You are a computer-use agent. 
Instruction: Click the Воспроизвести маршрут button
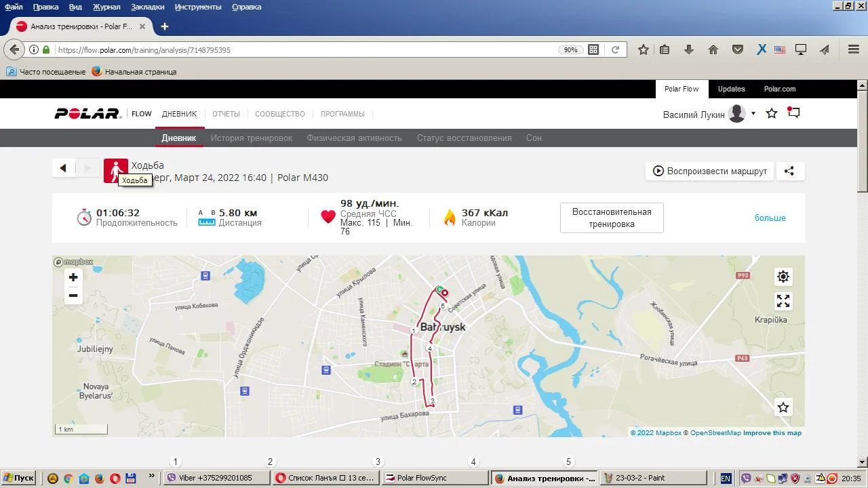click(709, 171)
